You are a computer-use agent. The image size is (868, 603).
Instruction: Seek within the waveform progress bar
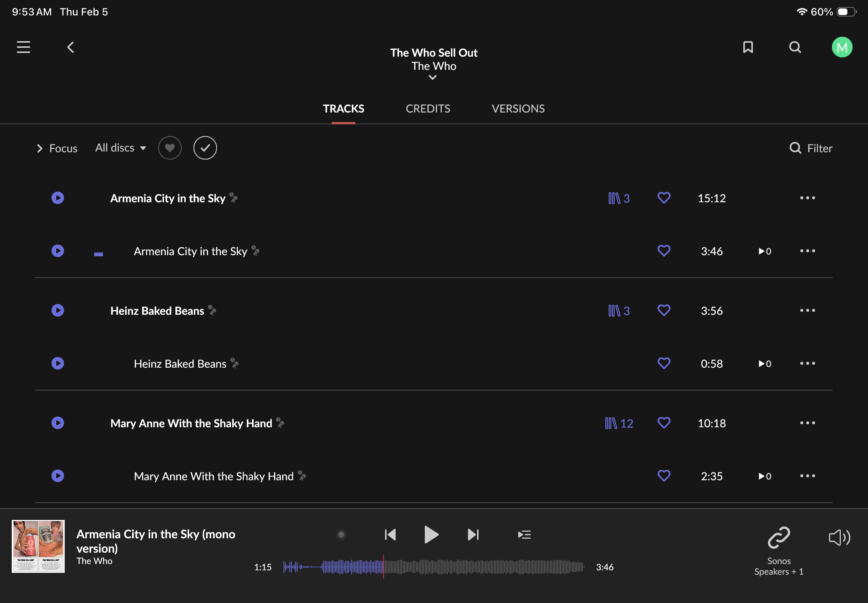coord(472,567)
